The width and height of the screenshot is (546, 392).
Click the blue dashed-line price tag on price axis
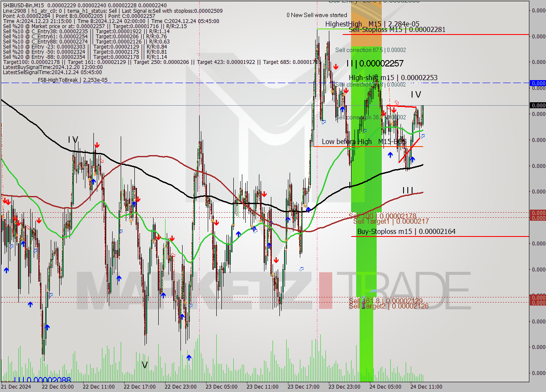[537, 83]
